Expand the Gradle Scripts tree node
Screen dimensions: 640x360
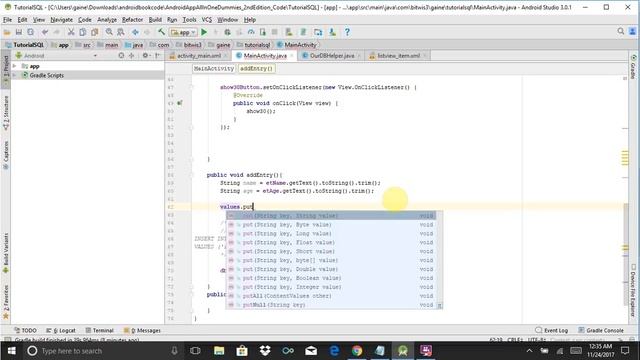click(x=15, y=75)
